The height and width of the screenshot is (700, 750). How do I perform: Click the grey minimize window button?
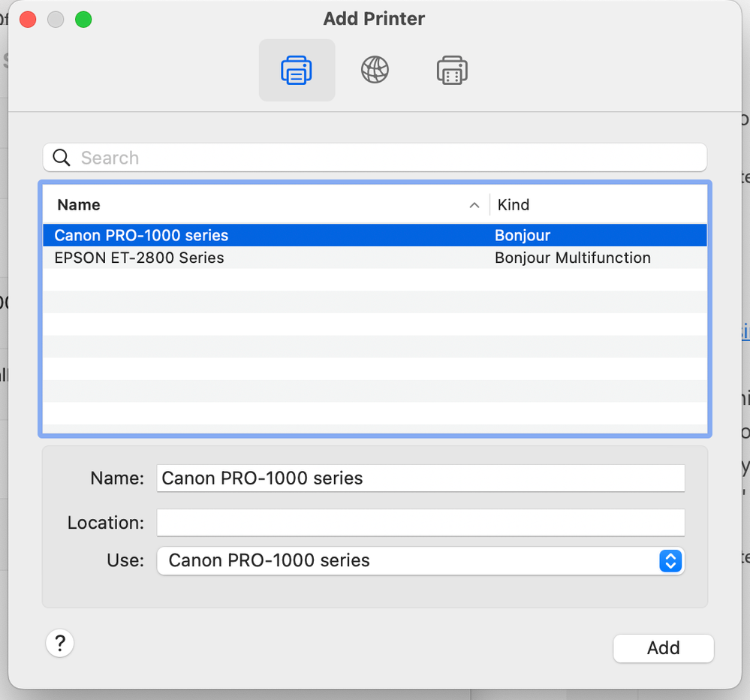[x=56, y=20]
